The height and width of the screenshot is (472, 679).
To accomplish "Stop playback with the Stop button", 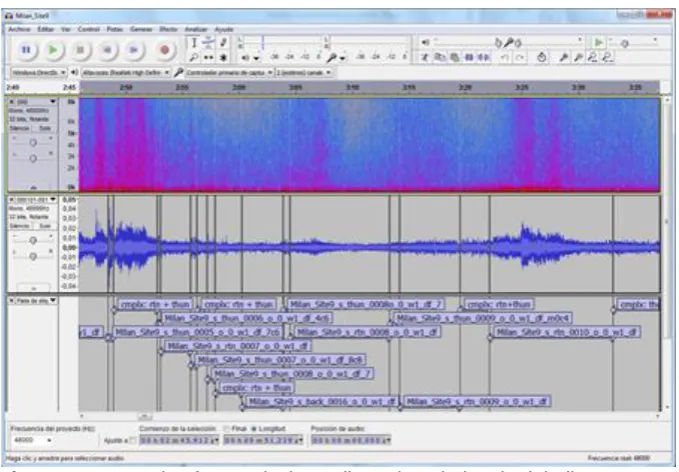I will [x=80, y=50].
